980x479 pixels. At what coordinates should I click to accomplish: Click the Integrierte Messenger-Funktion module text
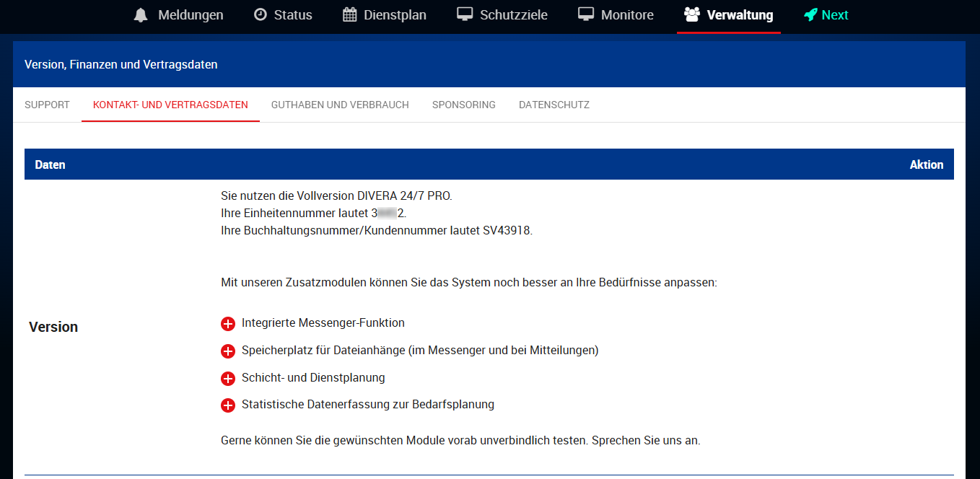tap(323, 323)
